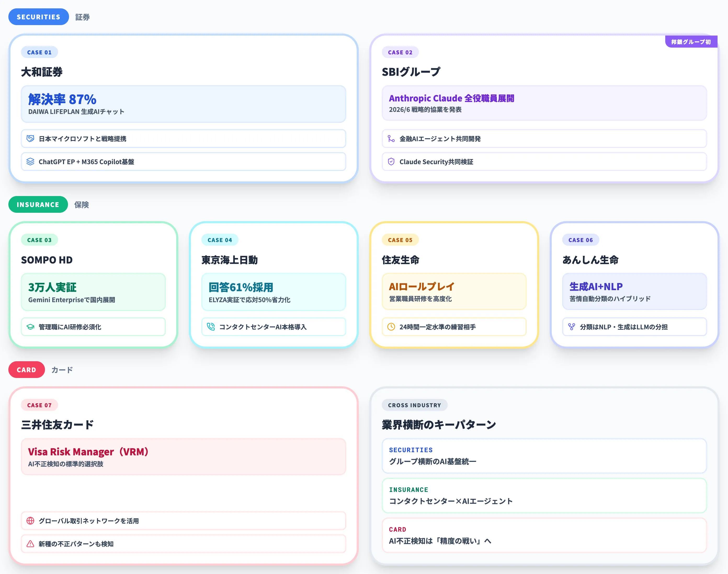Click the 住友生命 card title
This screenshot has height=574, width=728.
click(401, 260)
